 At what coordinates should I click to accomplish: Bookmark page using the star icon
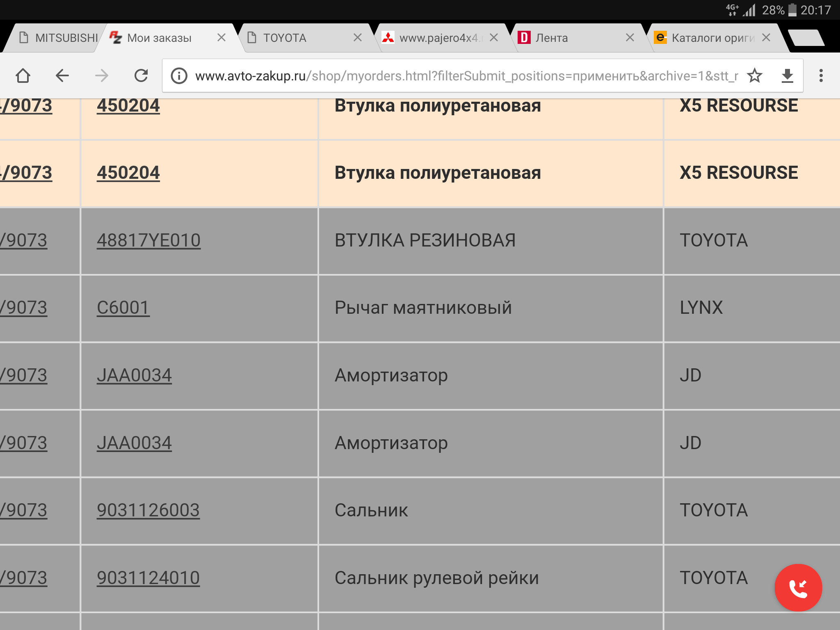(x=754, y=76)
